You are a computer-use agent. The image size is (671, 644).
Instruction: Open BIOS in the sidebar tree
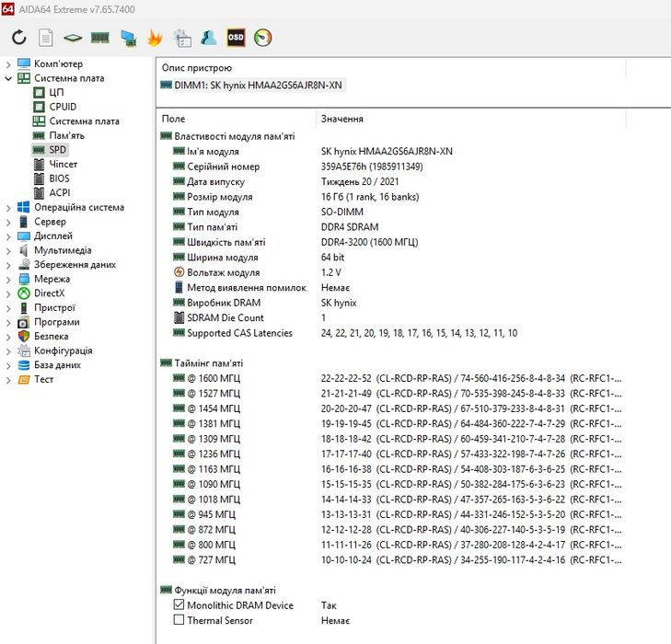[59, 178]
